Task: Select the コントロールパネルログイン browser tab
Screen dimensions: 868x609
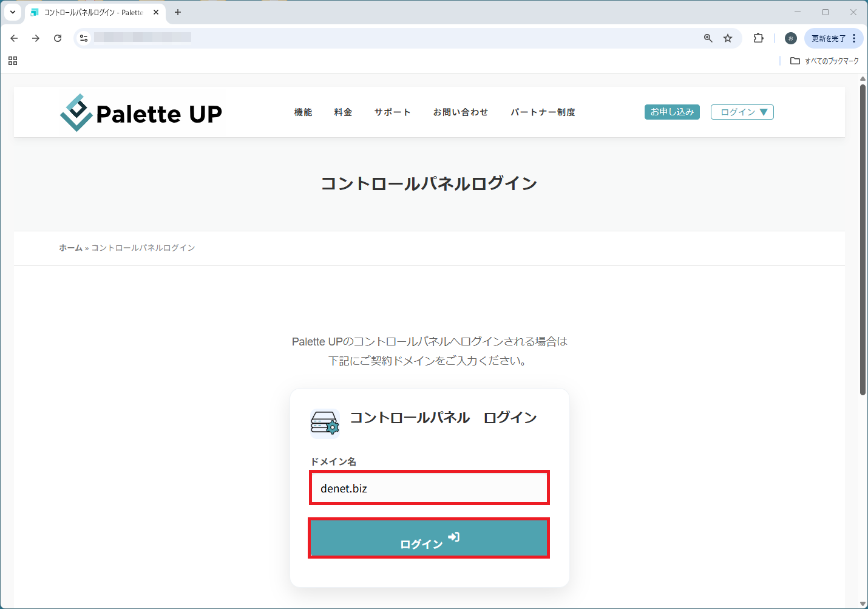Action: pos(94,12)
